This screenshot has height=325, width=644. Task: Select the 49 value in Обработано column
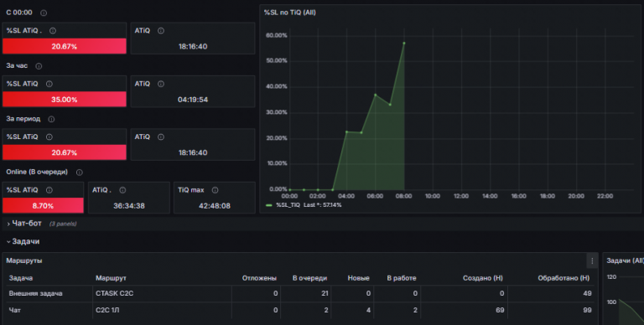(x=587, y=293)
